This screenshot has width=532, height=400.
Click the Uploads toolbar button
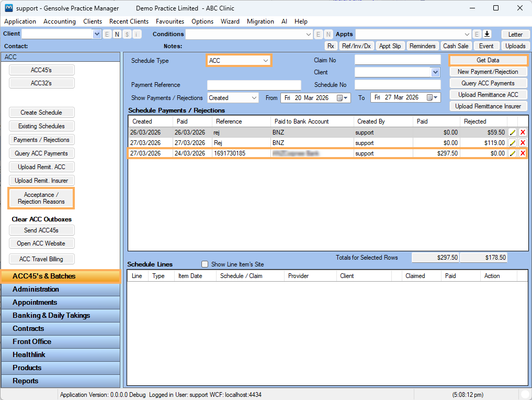pos(515,46)
